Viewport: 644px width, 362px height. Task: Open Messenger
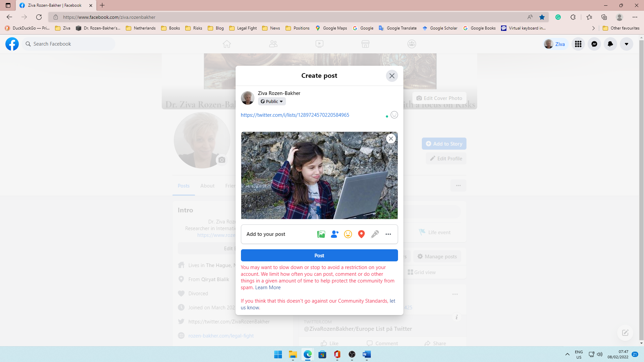pos(594,44)
